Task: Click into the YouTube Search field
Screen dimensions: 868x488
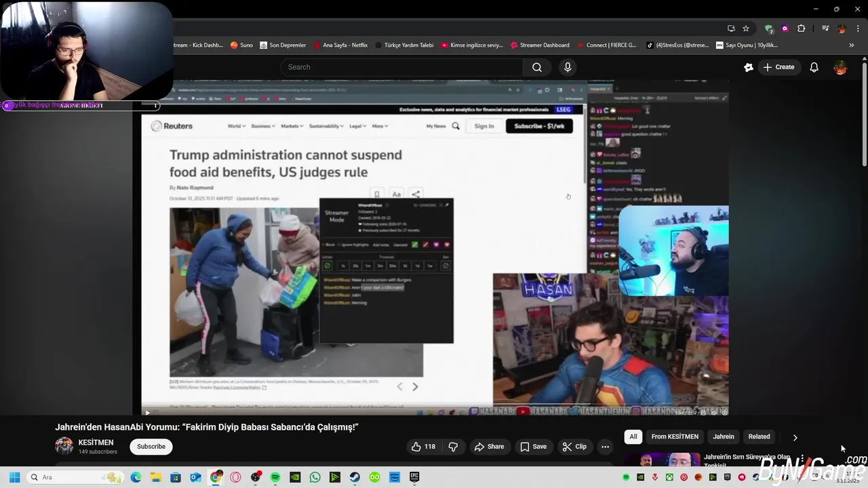Action: point(401,67)
